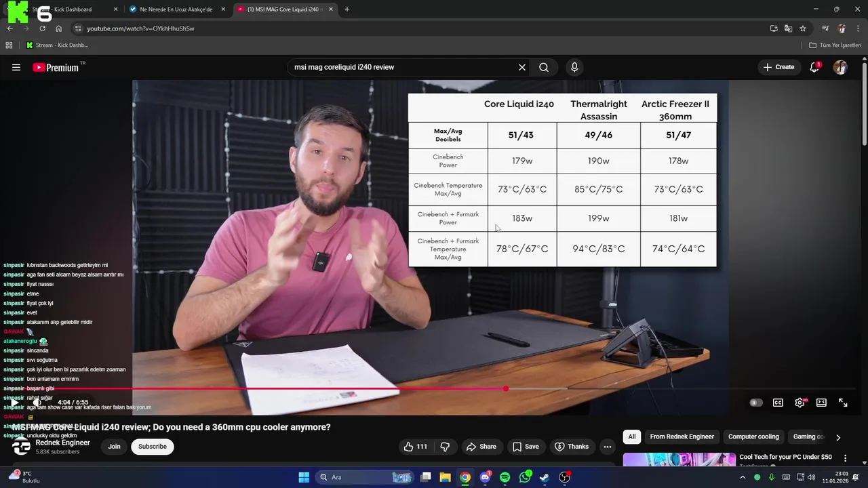Toggle the autoplay switch

[756, 403]
